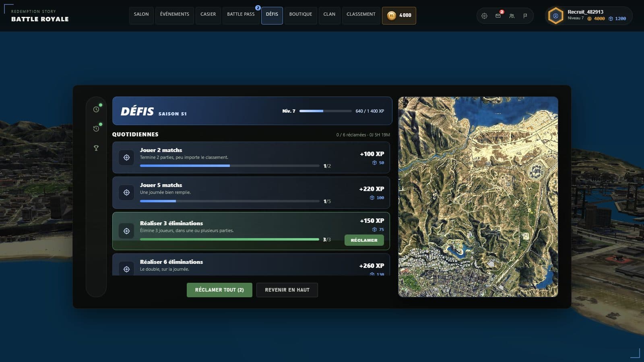This screenshot has height=362, width=644.
Task: Click the BATTLE ROYALE logo
Action: tap(40, 19)
